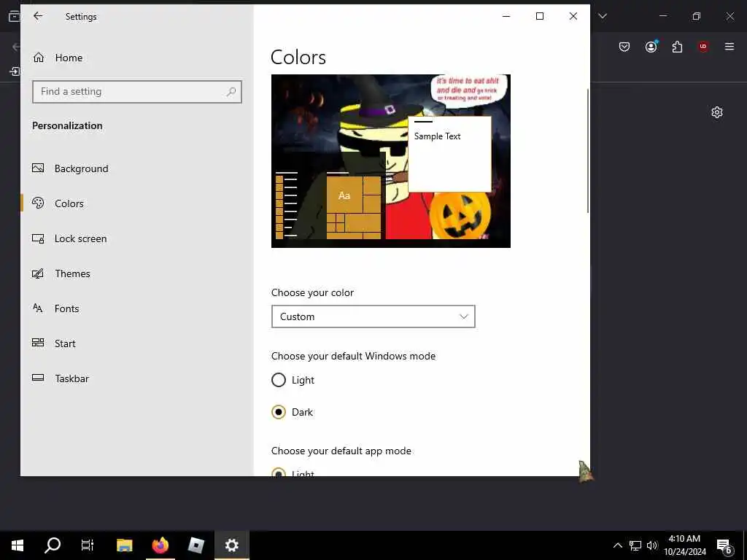Open Lock screen settings

tap(137, 238)
